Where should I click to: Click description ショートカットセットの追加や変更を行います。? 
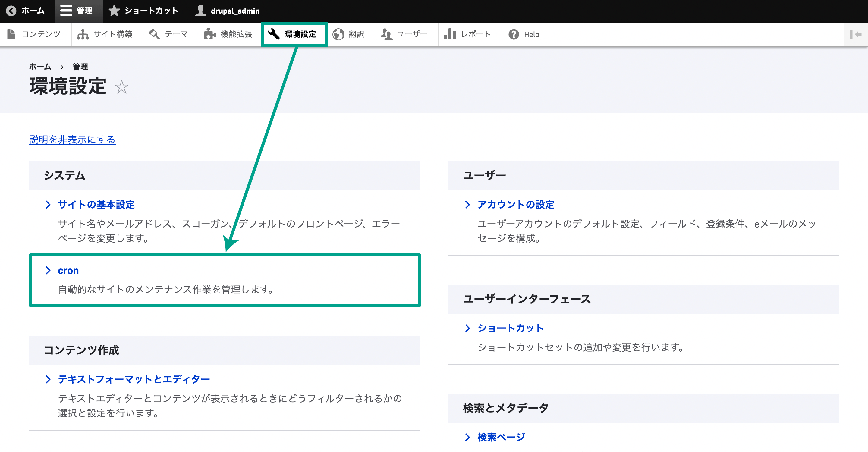pos(580,347)
